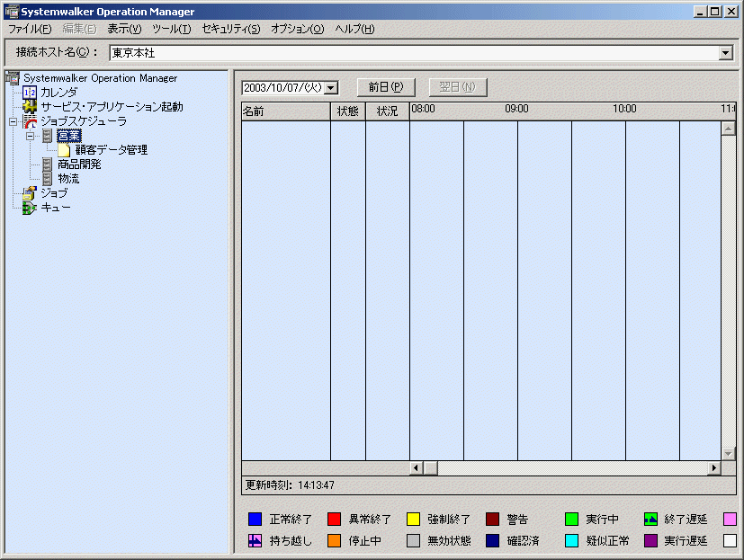
Task: Click the red 異常終了 color swatch
Action: [334, 520]
